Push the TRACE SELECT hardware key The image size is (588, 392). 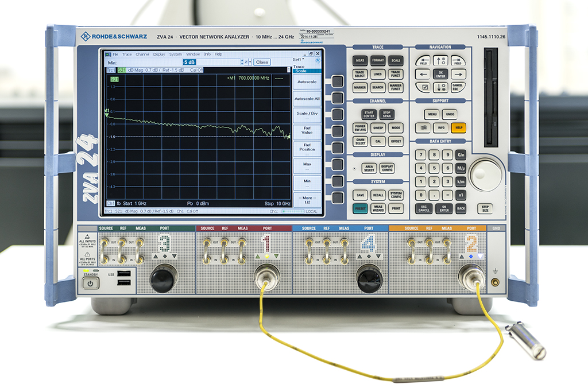point(360,74)
